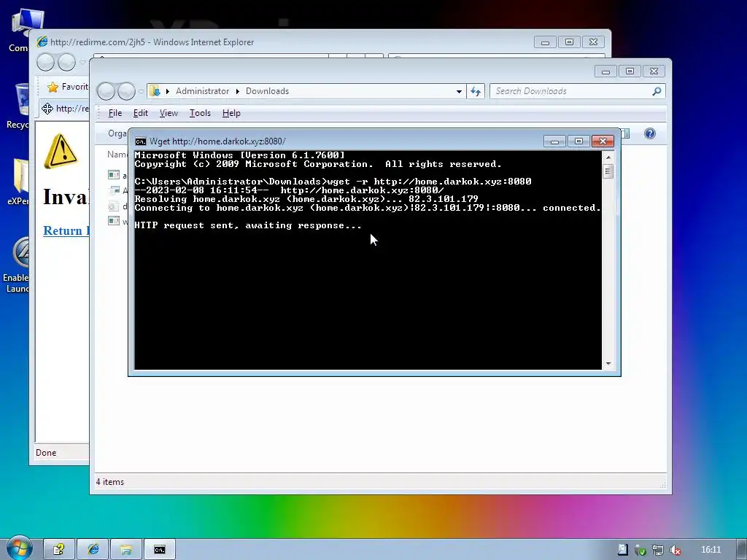
Task: Click green shield tray icon
Action: (x=640, y=550)
